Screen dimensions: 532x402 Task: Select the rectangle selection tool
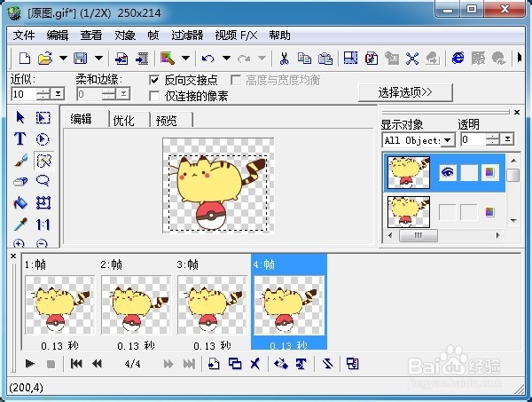(x=43, y=117)
